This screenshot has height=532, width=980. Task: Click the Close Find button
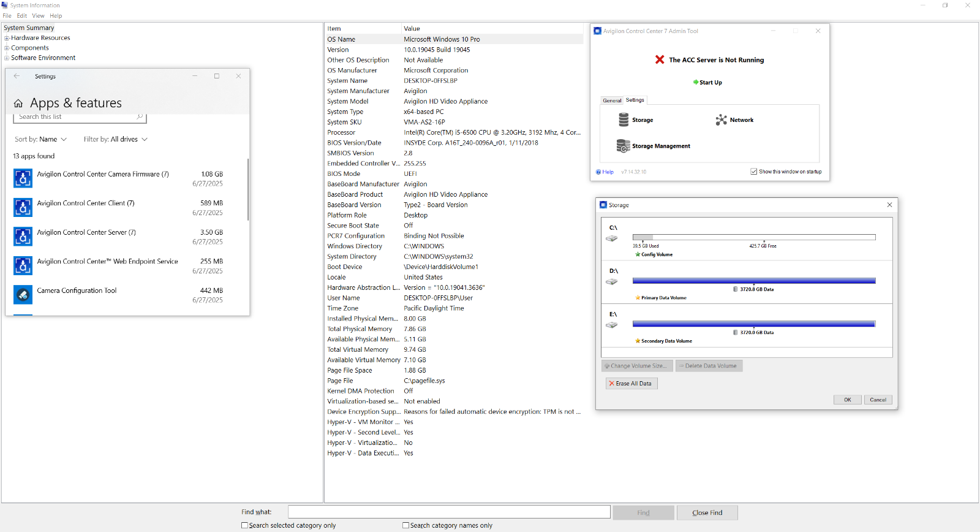coord(707,512)
